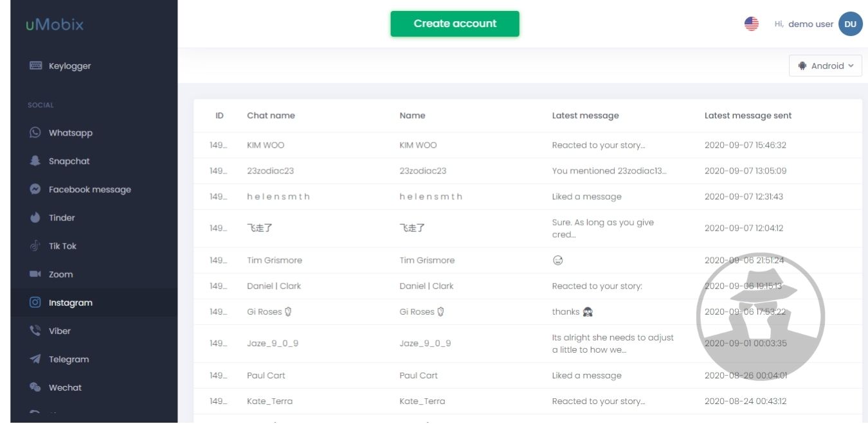Go to the Telegram menu entry
Viewport: 868px width, 424px height.
click(69, 359)
